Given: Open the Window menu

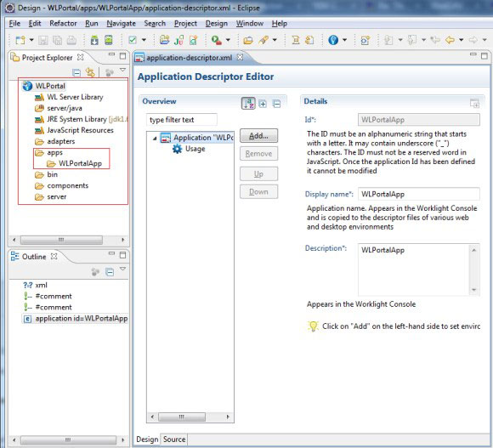Looking at the screenshot, I should click(x=250, y=24).
